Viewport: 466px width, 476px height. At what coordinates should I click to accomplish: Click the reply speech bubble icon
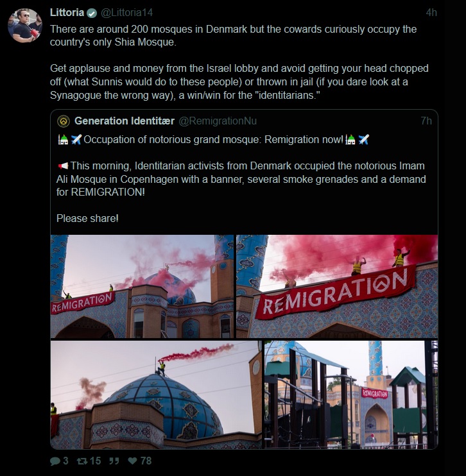(55, 461)
